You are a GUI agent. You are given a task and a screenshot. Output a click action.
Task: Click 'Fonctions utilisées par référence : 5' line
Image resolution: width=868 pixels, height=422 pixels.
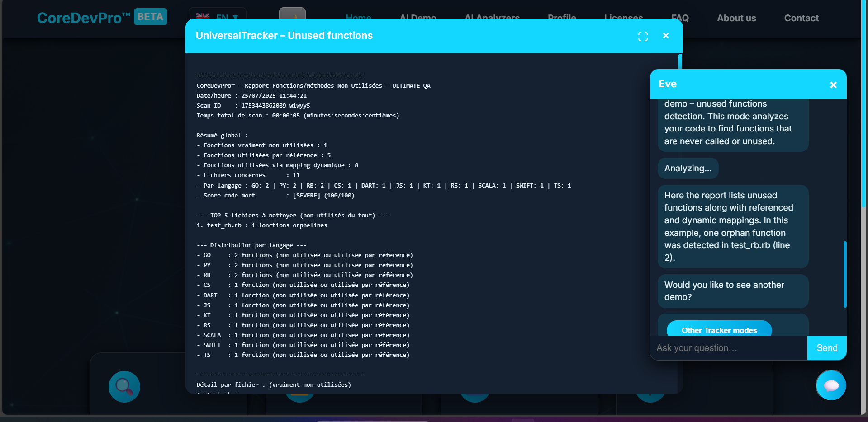click(x=264, y=155)
